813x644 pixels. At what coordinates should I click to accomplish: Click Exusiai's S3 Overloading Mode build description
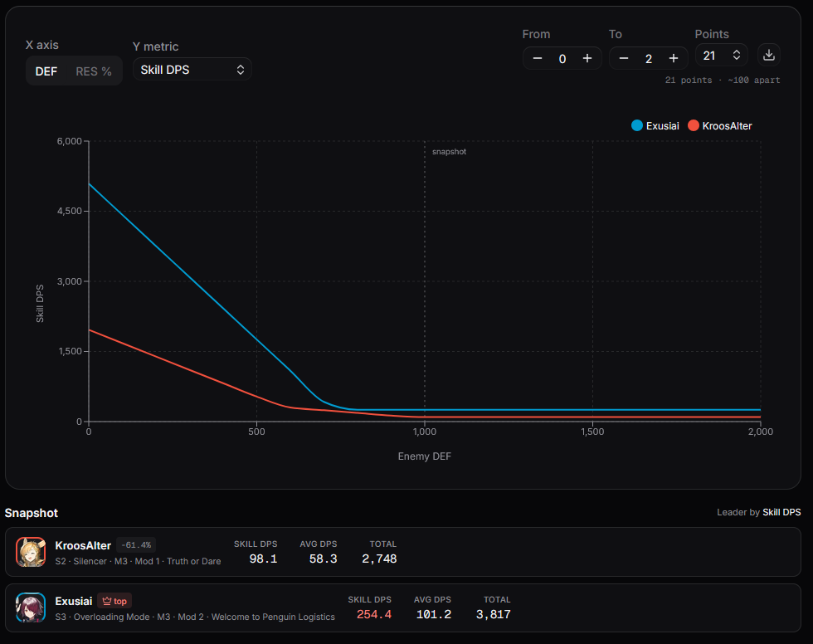pos(195,617)
